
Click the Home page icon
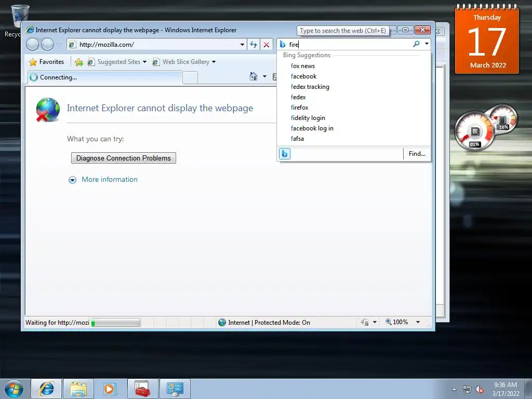pos(254,76)
